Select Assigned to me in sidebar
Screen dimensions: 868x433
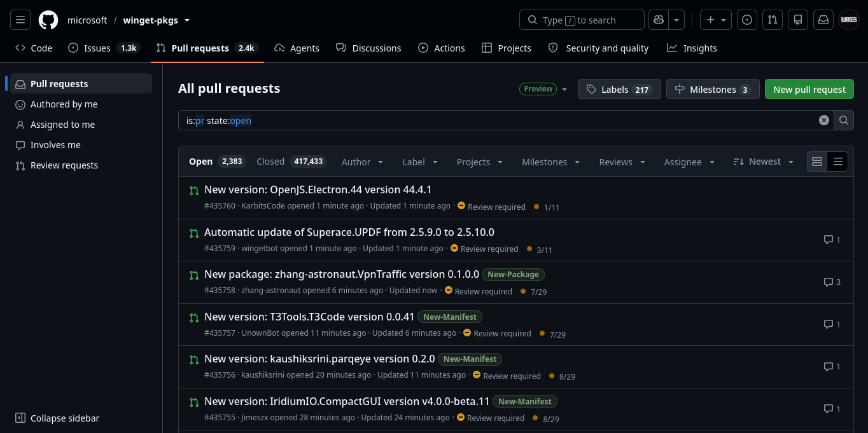coord(81,125)
